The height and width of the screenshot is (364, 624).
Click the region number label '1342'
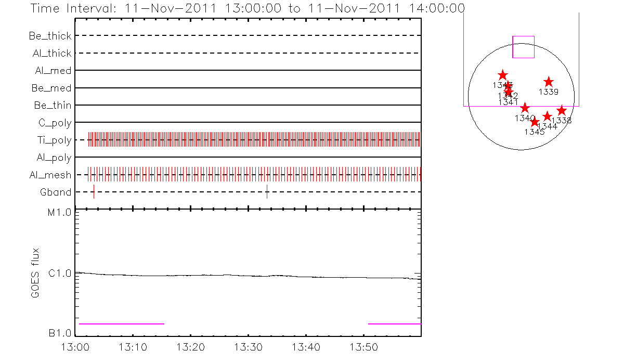(508, 96)
